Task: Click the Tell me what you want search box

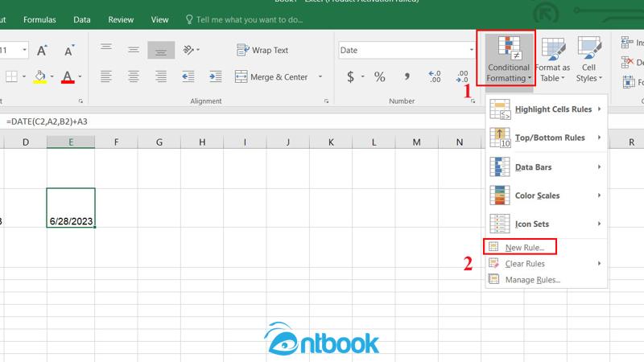Action: 245,19
